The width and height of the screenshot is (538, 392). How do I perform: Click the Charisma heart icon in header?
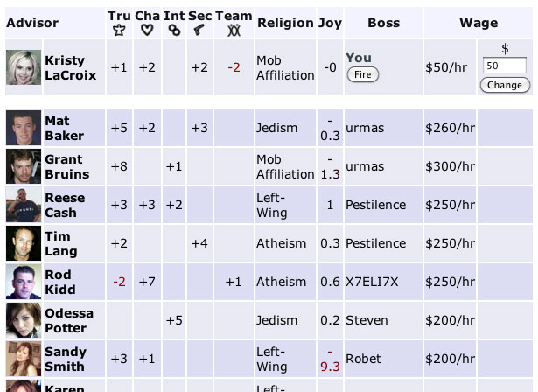(x=146, y=31)
